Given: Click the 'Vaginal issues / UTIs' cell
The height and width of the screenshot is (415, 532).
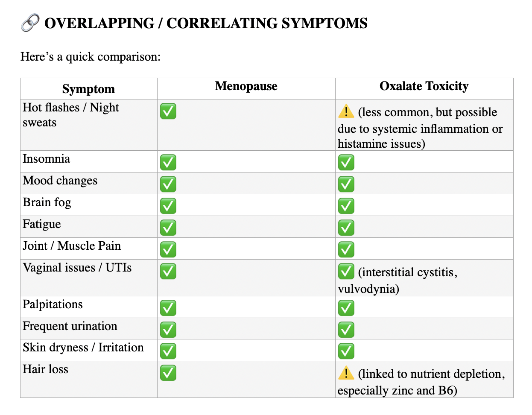Looking at the screenshot, I should click(x=77, y=268).
